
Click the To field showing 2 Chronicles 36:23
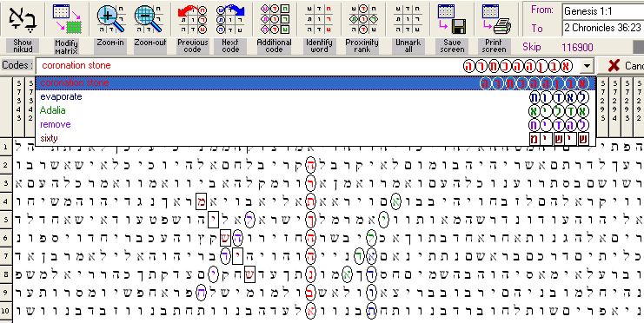(x=602, y=28)
